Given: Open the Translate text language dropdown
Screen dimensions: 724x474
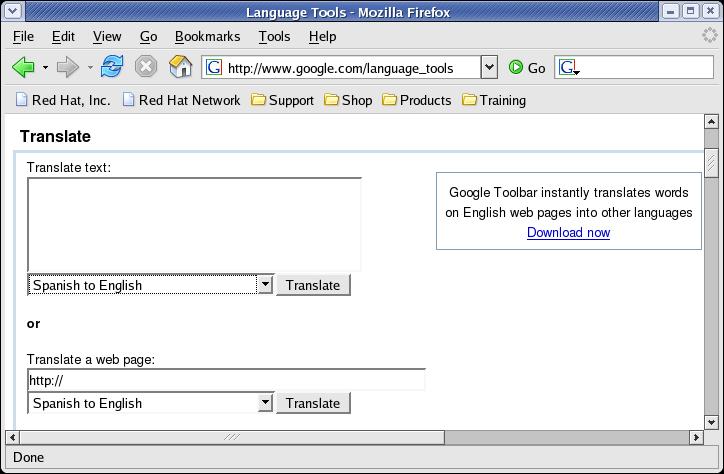Looking at the screenshot, I should point(151,285).
